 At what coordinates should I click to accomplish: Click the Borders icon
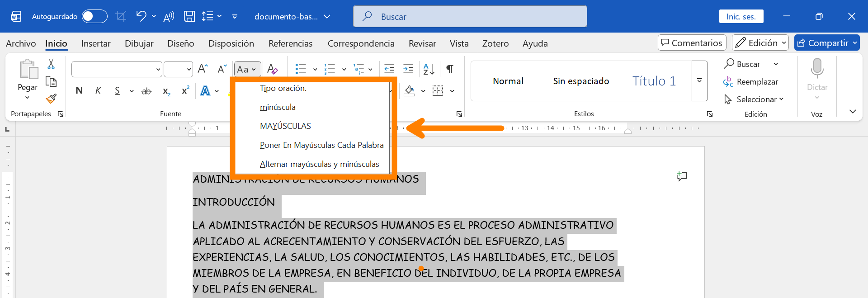click(x=438, y=90)
